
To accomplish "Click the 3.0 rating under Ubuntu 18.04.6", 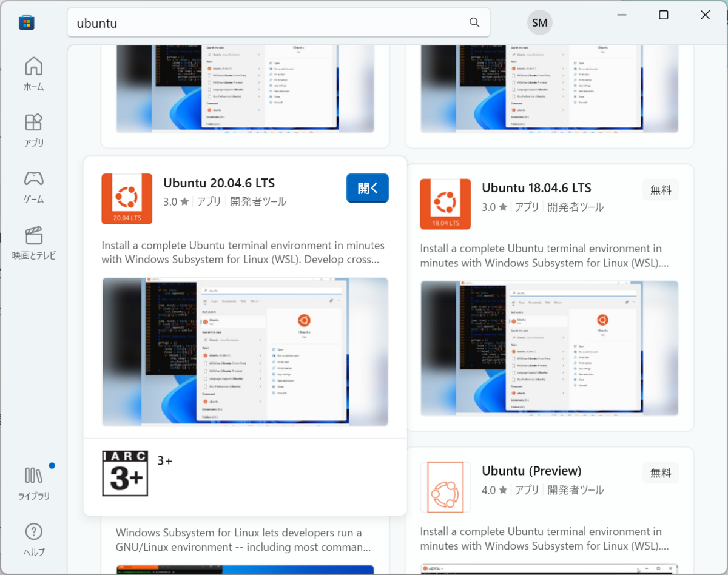I will [494, 207].
